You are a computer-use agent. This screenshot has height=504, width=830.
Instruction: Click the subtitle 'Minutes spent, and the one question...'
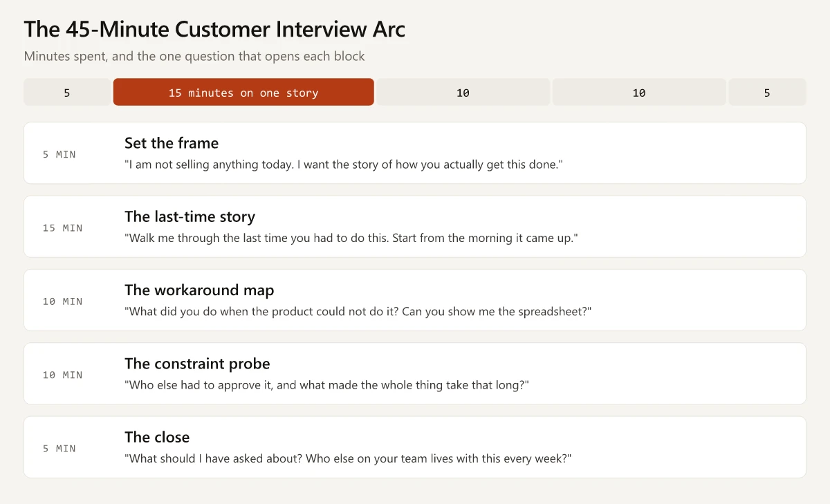coord(194,56)
